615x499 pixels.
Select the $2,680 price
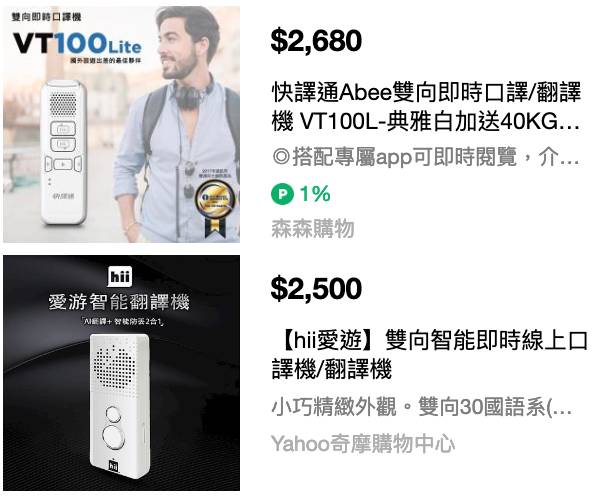coord(316,40)
